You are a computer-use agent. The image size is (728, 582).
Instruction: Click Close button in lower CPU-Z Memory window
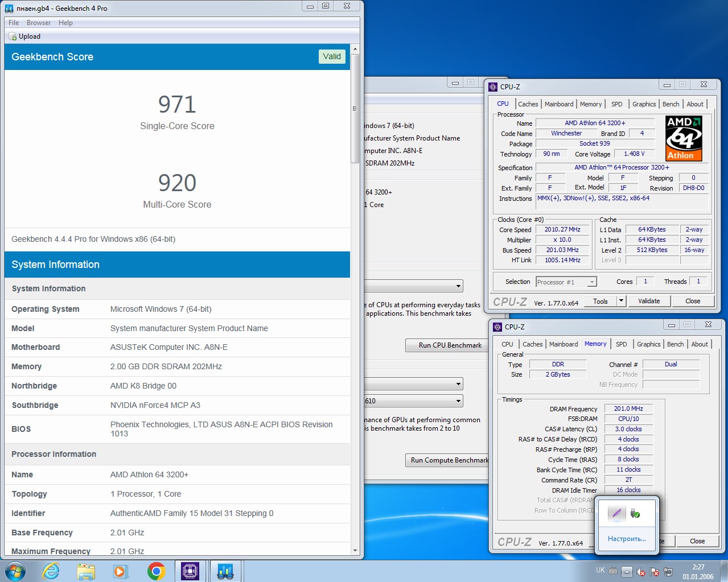tap(697, 541)
